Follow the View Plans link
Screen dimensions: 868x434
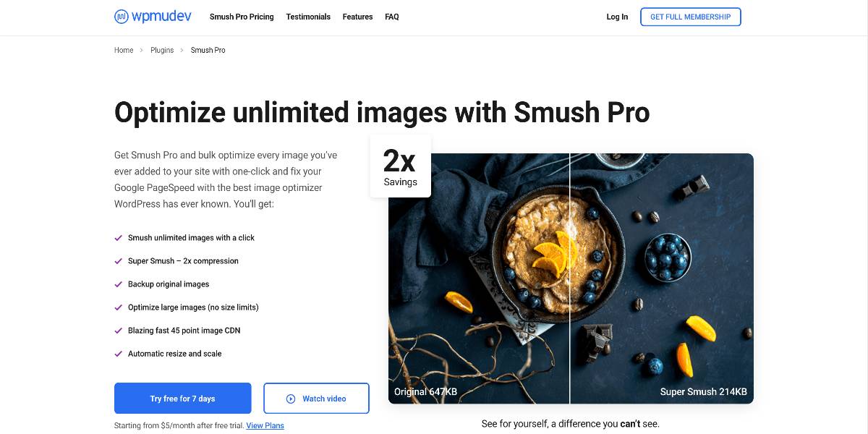(265, 425)
